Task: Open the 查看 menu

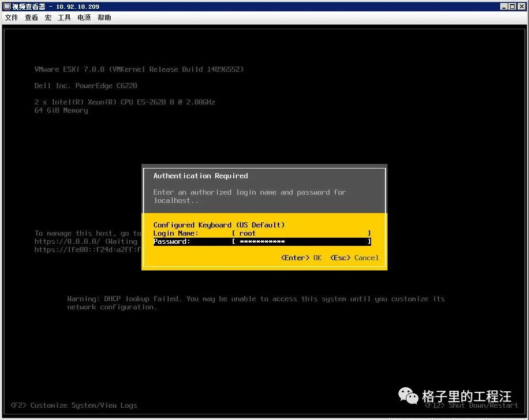Action: [x=31, y=17]
